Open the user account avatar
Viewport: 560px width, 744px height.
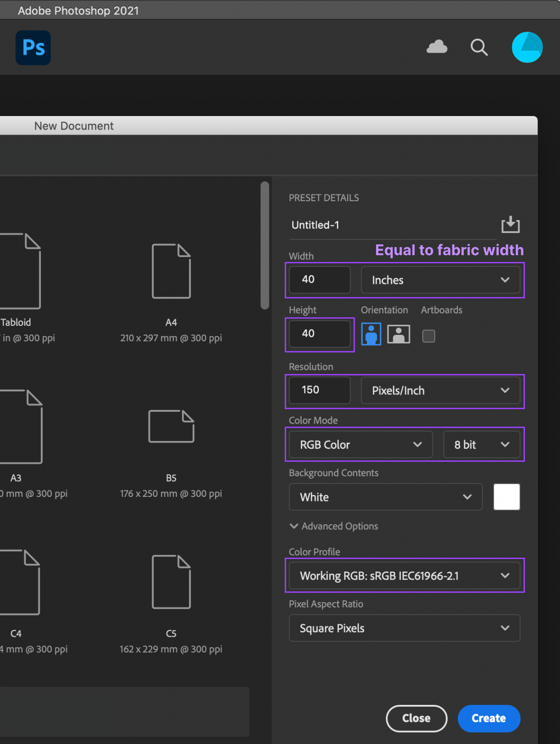click(x=527, y=47)
